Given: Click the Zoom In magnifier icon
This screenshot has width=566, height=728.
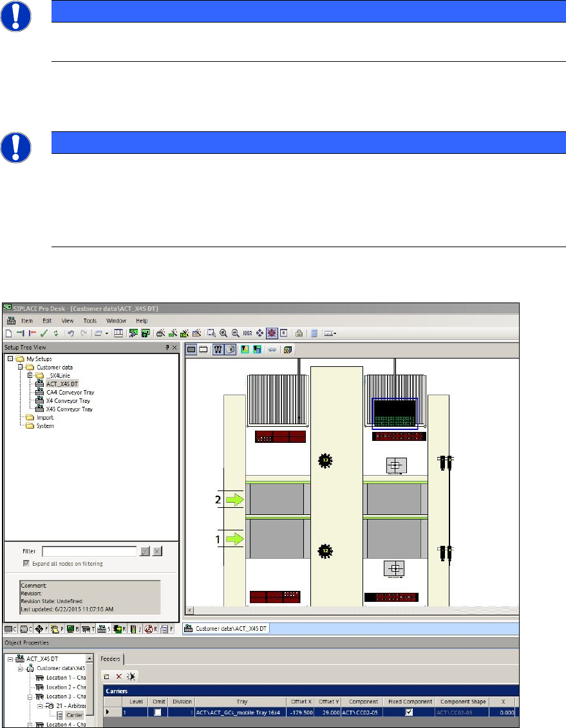Looking at the screenshot, I should point(223,333).
